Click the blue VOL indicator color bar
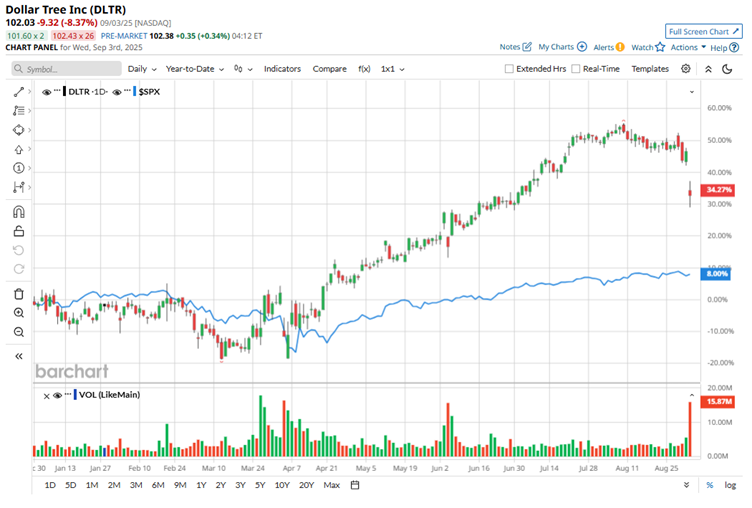This screenshot has height=508, width=752. coord(75,395)
